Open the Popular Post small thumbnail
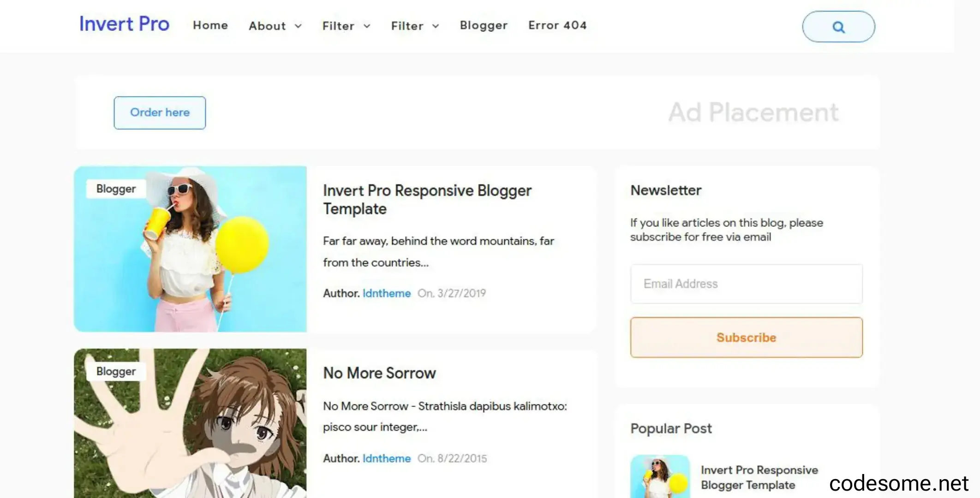 [x=660, y=476]
